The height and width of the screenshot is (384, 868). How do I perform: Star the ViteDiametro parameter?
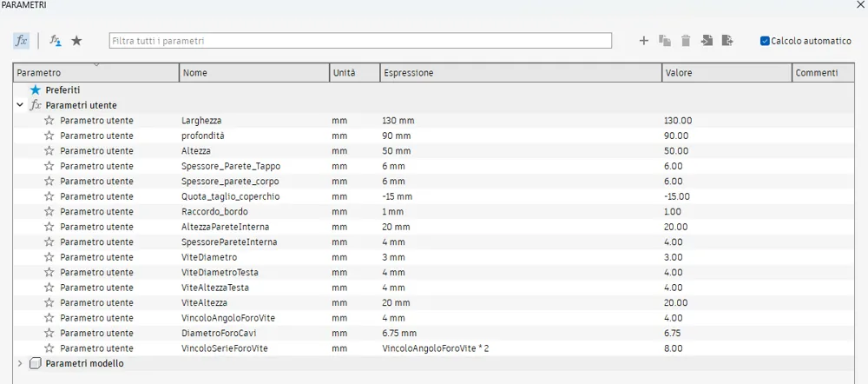point(49,257)
